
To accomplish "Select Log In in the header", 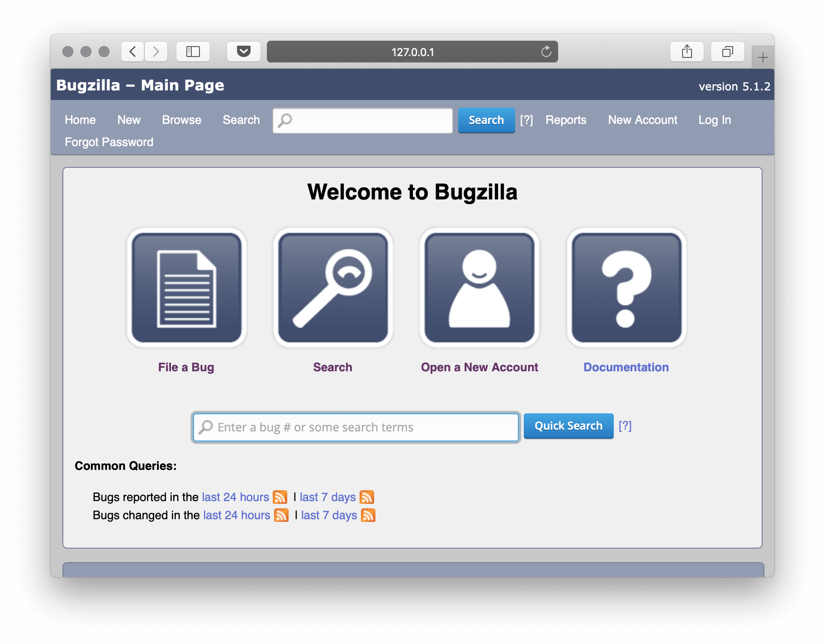I will pos(714,120).
